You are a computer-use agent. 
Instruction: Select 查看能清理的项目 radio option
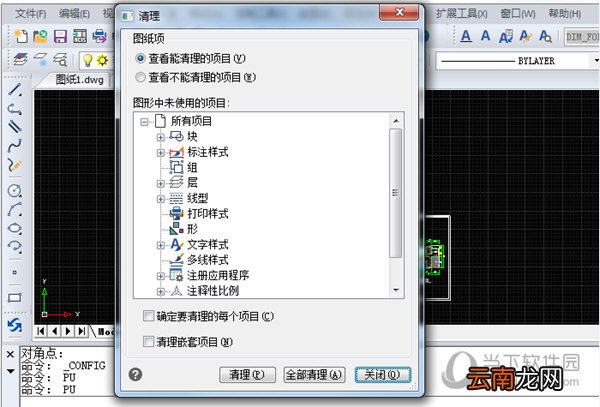click(x=140, y=58)
